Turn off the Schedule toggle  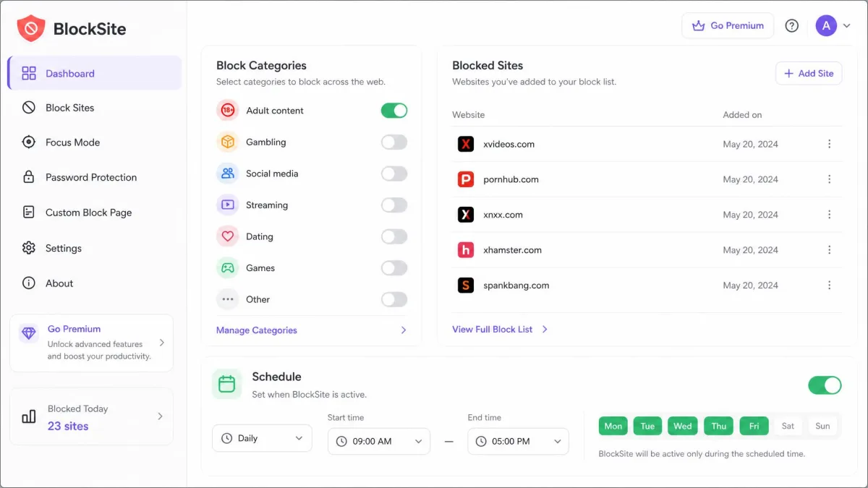coord(825,385)
